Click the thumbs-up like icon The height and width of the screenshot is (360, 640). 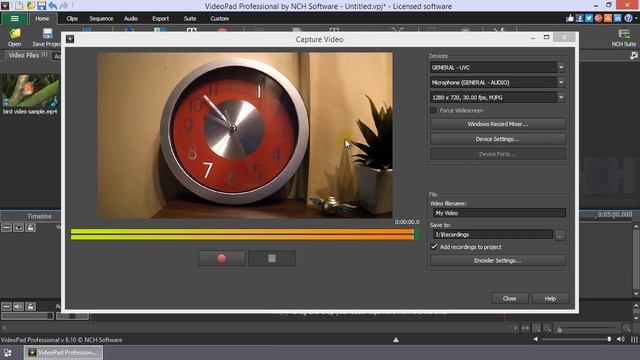(x=570, y=18)
